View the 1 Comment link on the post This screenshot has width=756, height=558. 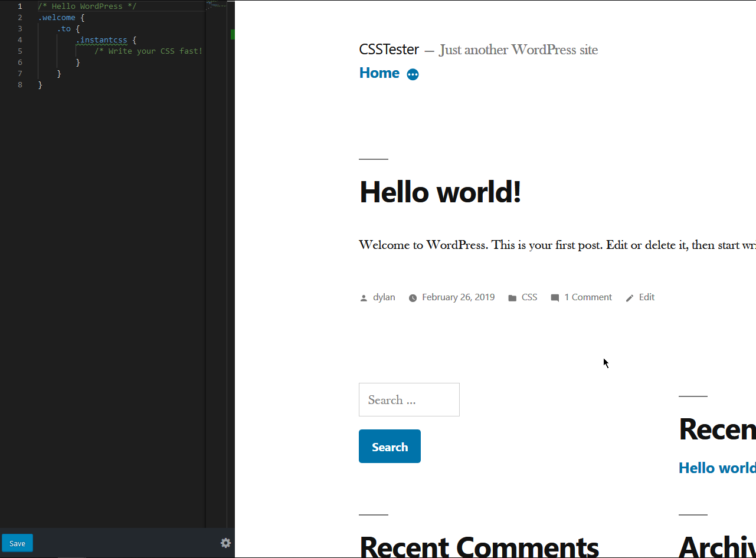click(x=588, y=297)
